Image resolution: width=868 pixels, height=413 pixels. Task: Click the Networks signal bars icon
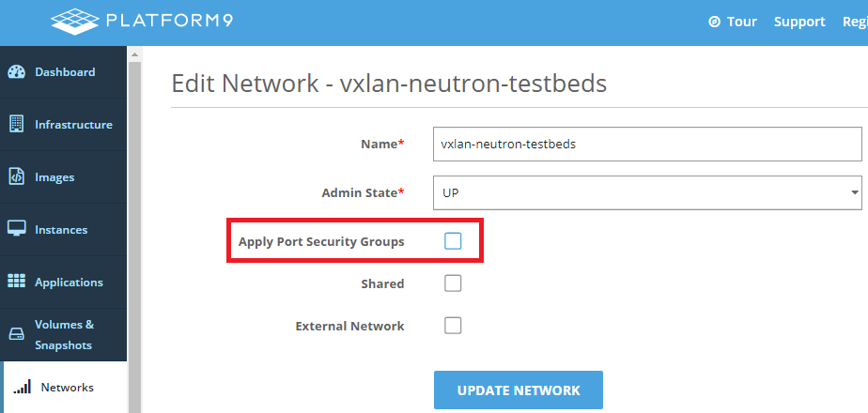click(x=23, y=387)
